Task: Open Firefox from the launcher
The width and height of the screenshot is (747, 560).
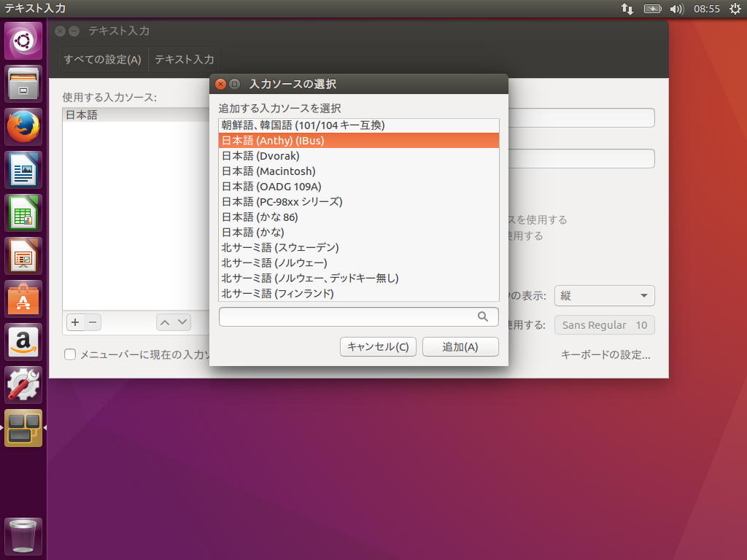Action: coord(24,127)
